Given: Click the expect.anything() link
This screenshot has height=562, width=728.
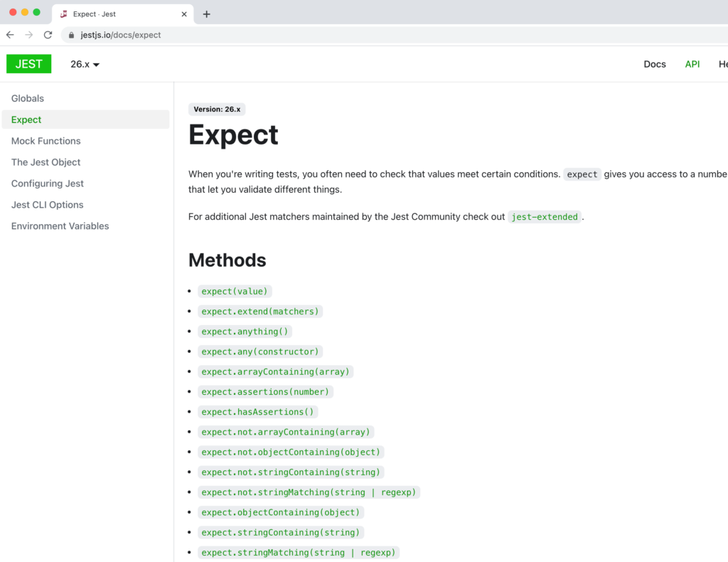Looking at the screenshot, I should coord(245,332).
